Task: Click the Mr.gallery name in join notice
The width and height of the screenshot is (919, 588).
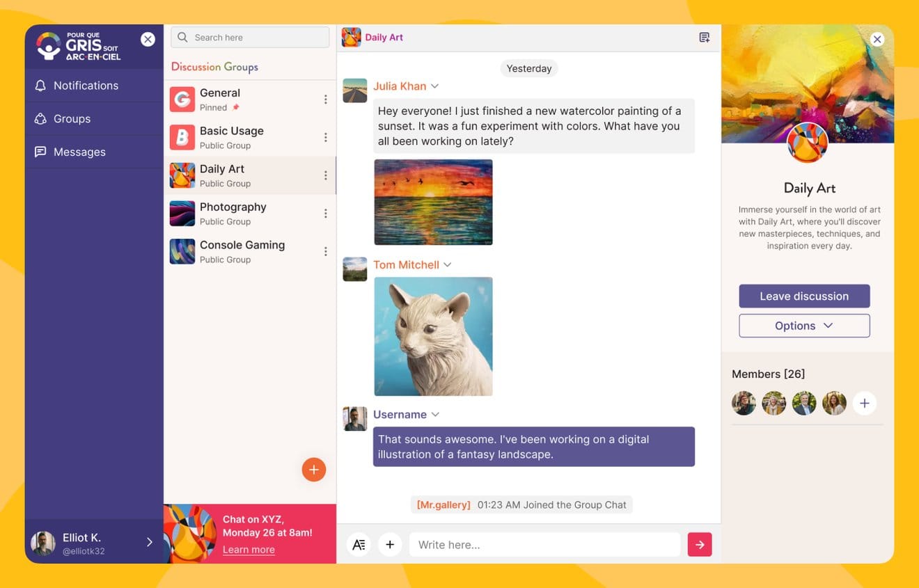Action: coord(443,505)
